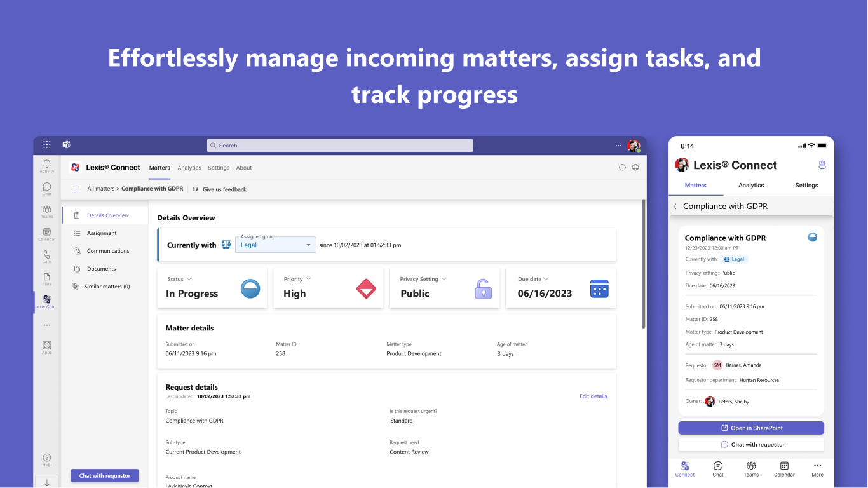Tap the Legal tag on mobile card

pyautogui.click(x=734, y=259)
